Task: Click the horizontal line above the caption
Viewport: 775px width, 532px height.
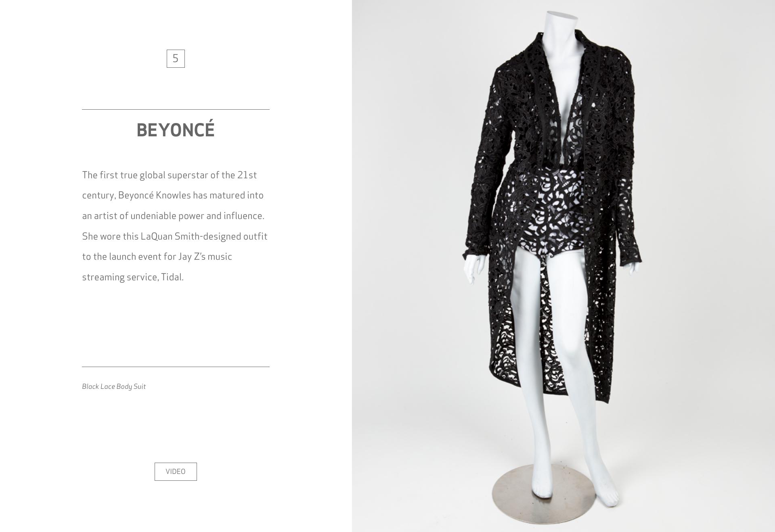Action: click(176, 367)
